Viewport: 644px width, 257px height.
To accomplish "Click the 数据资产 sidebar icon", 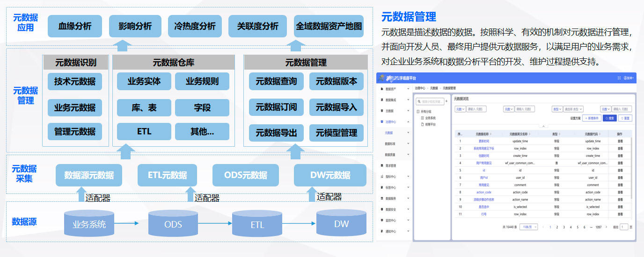I will coord(382,89).
